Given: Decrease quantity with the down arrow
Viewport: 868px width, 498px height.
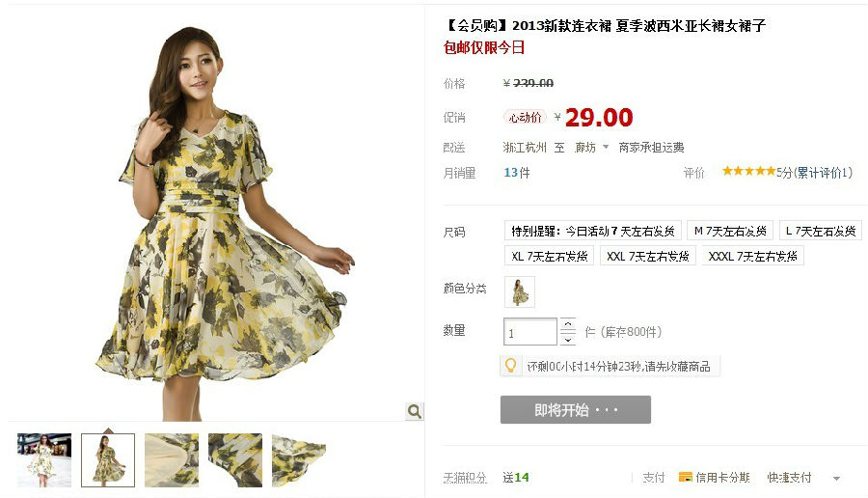Looking at the screenshot, I should point(568,339).
